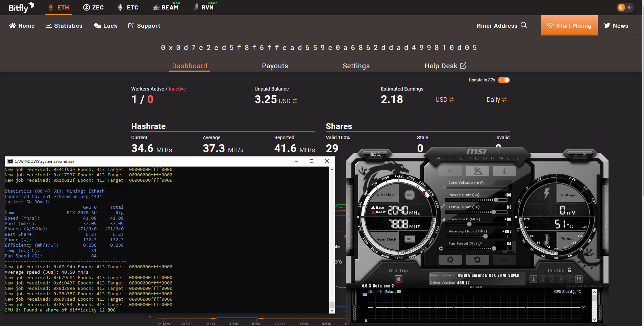
Task: Toggle the dark/light theme switch
Action: 625,7
